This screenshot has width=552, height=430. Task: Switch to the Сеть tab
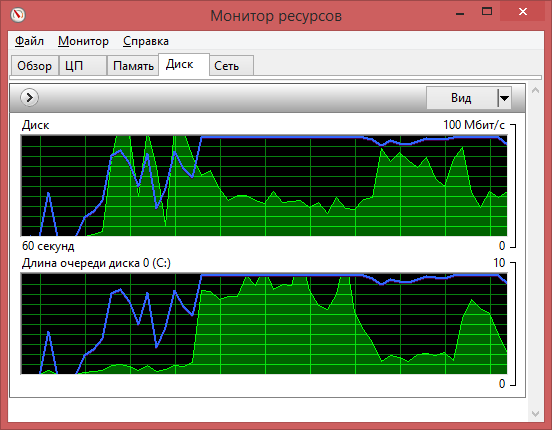click(x=232, y=66)
